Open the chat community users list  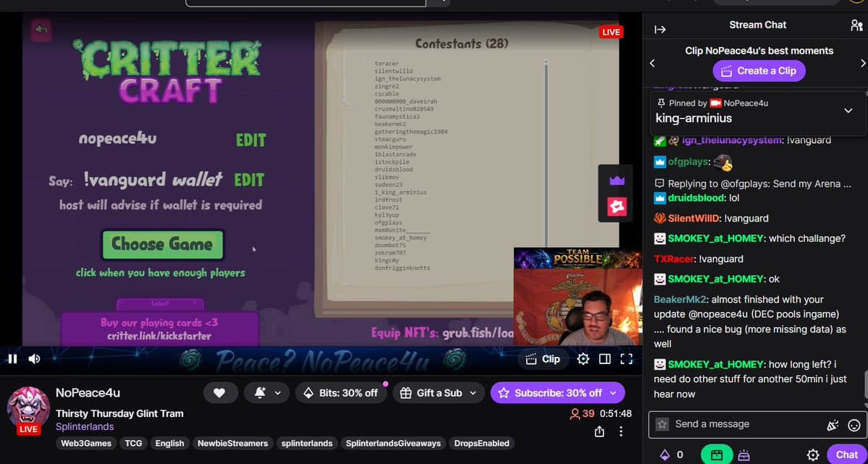coord(856,25)
